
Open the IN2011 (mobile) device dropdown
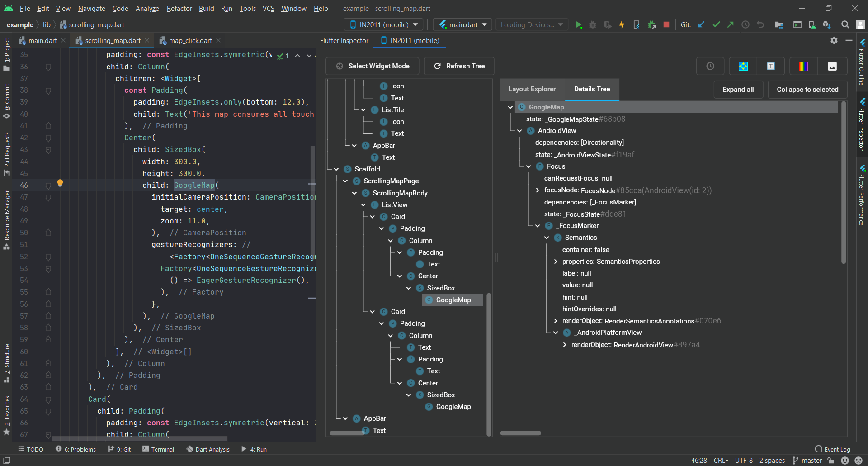[384, 24]
